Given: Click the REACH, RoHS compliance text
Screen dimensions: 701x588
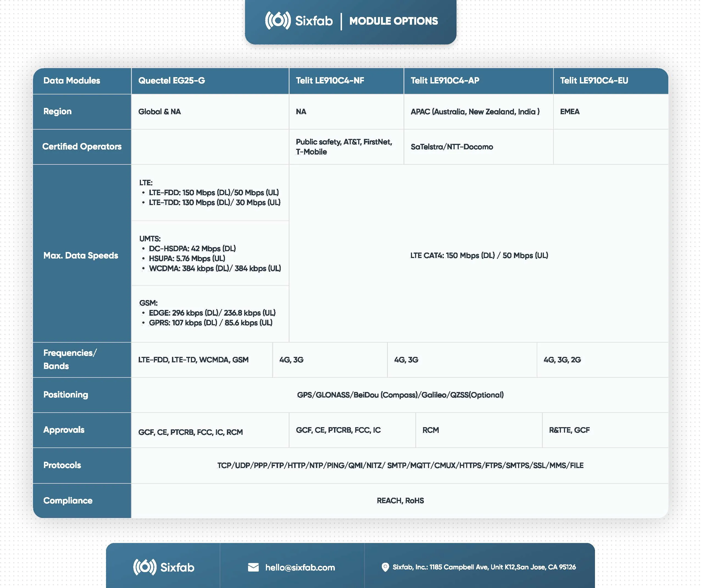Looking at the screenshot, I should (400, 501).
